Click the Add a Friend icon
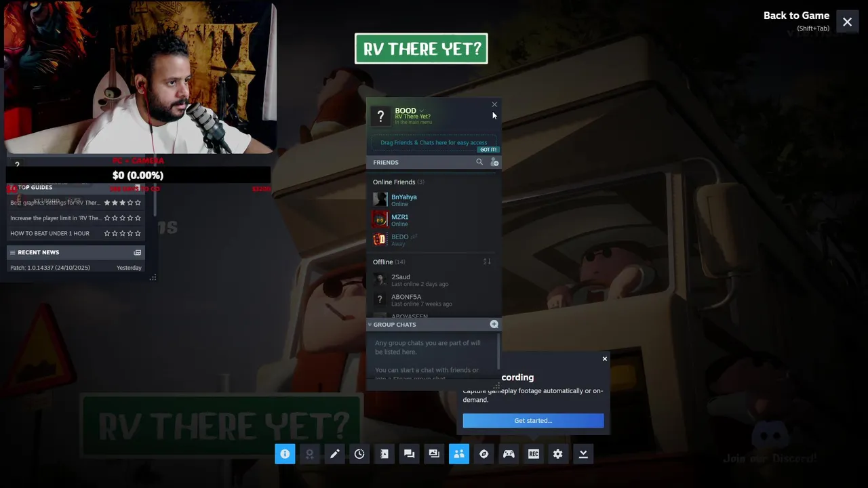868x488 pixels. pyautogui.click(x=494, y=162)
